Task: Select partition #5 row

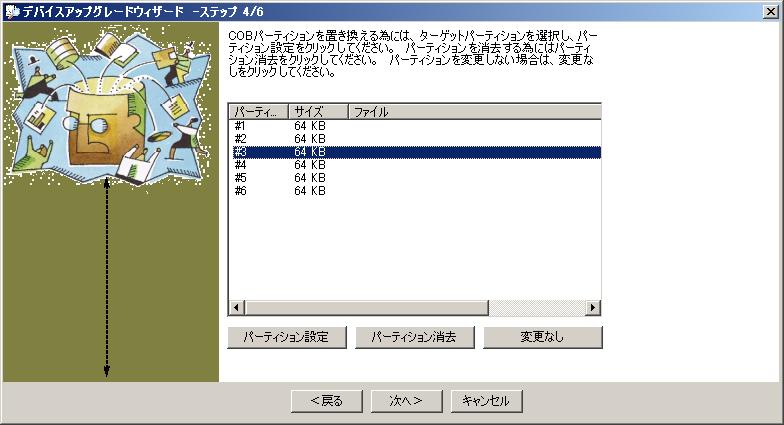Action: tap(415, 178)
